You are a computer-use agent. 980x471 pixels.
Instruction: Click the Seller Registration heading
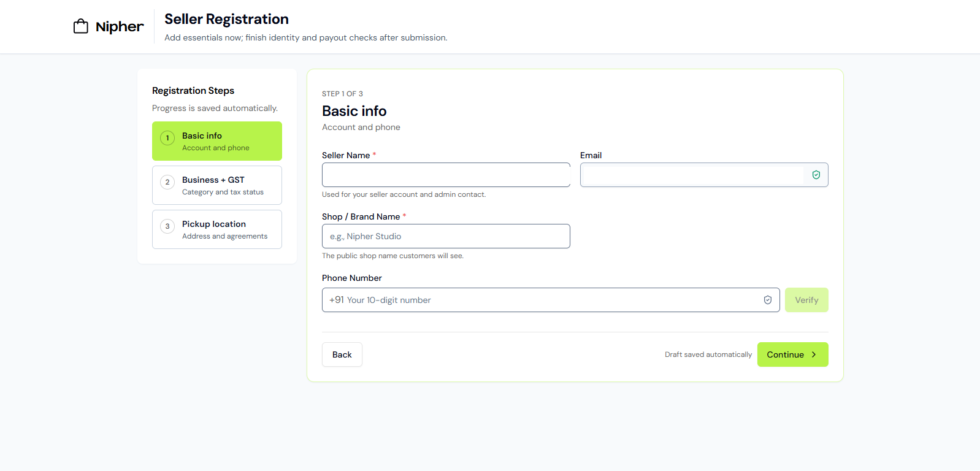pyautogui.click(x=226, y=19)
